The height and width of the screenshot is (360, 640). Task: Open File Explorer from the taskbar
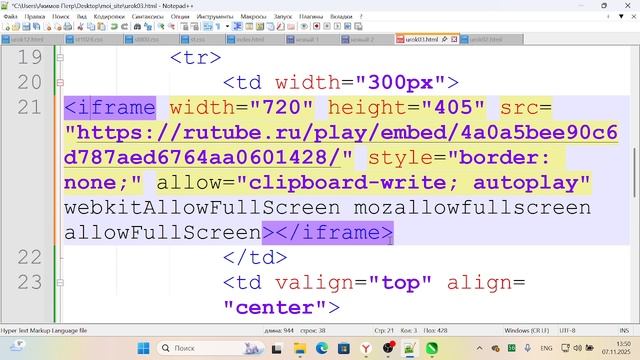coord(300,348)
